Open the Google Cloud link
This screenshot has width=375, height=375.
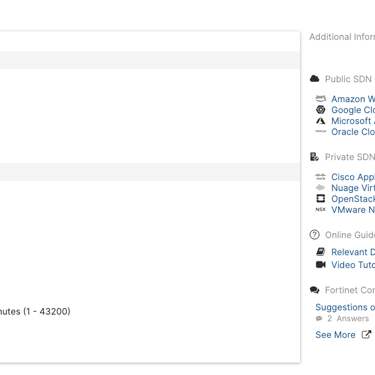[x=353, y=110]
